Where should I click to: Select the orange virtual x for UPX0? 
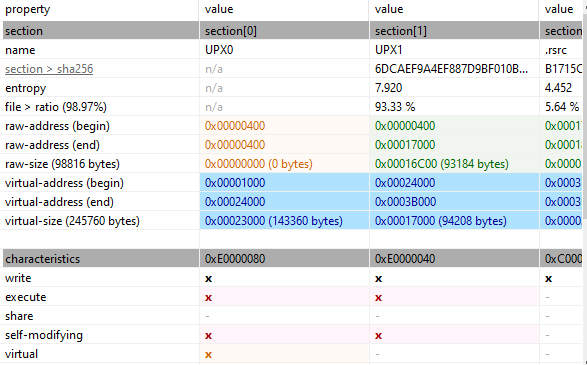(x=209, y=355)
